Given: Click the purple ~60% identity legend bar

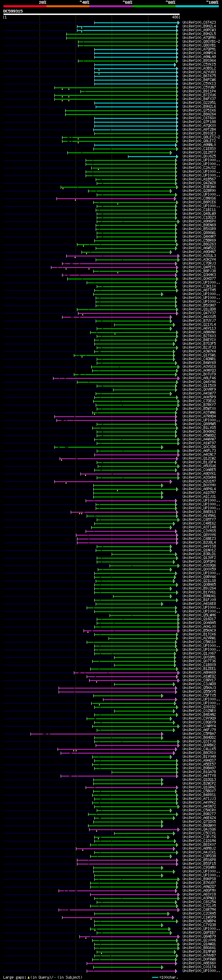Looking at the screenshot, I should coord(111,6).
